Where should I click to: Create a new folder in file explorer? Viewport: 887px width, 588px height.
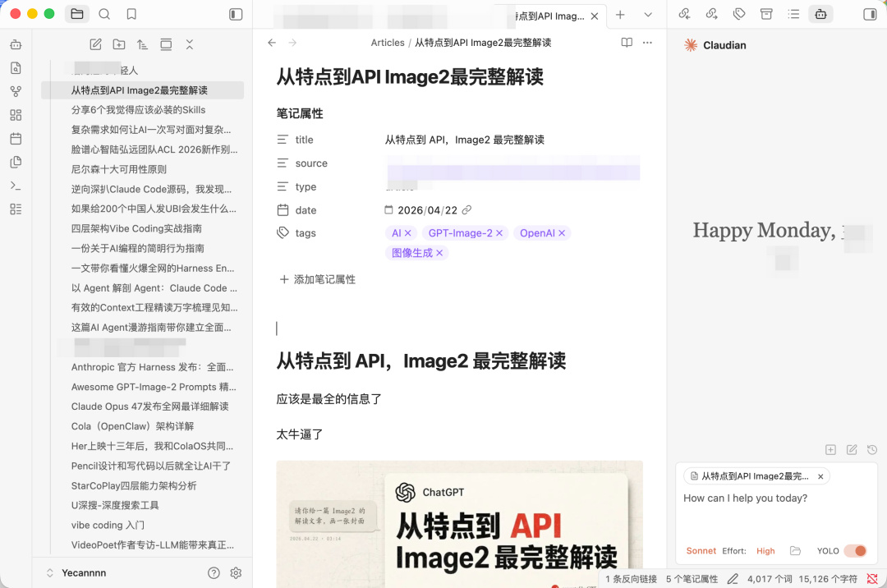pos(119,44)
